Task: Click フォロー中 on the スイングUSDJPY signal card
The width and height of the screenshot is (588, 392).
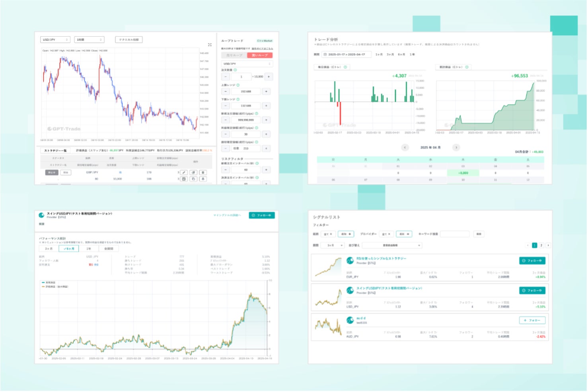Action: [532, 291]
